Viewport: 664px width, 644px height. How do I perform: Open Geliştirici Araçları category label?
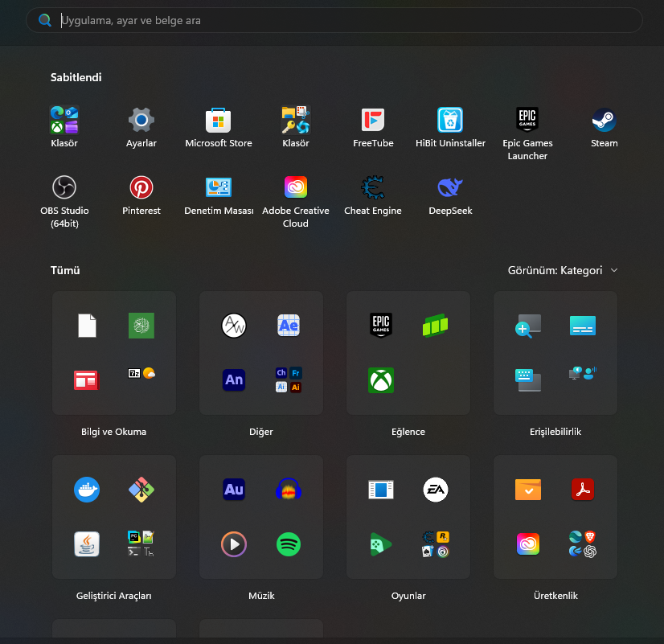point(114,596)
